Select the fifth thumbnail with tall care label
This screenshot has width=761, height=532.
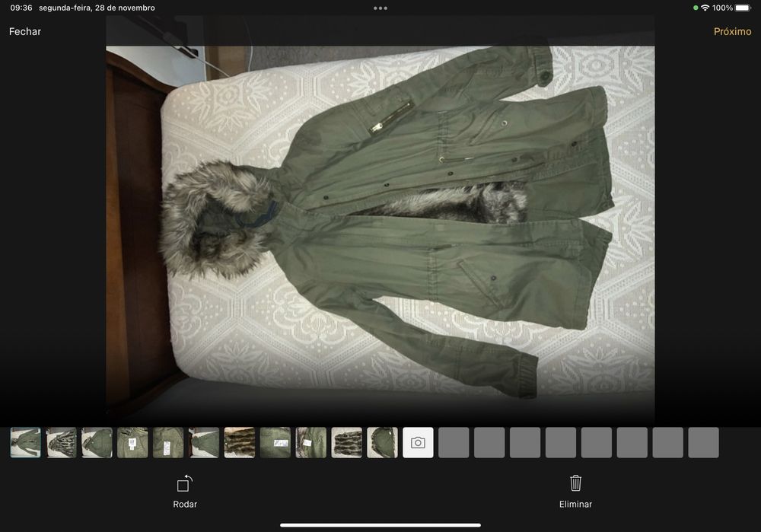168,442
